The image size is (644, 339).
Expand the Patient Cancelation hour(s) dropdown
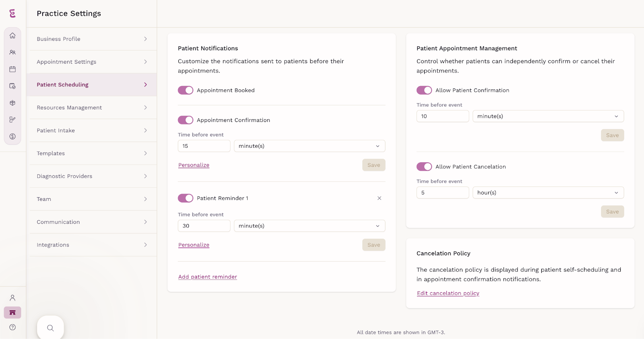click(x=548, y=193)
